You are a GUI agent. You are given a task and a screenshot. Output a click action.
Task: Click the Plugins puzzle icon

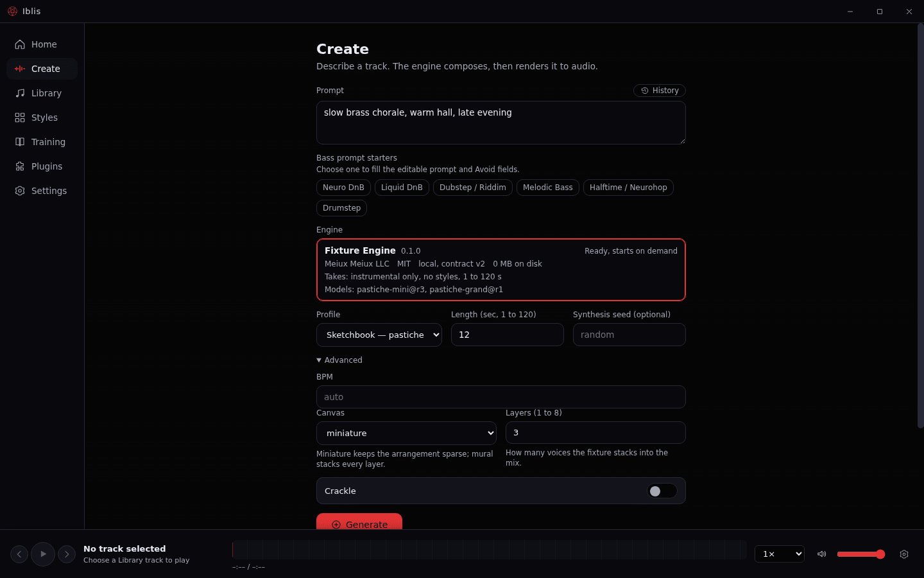click(20, 166)
